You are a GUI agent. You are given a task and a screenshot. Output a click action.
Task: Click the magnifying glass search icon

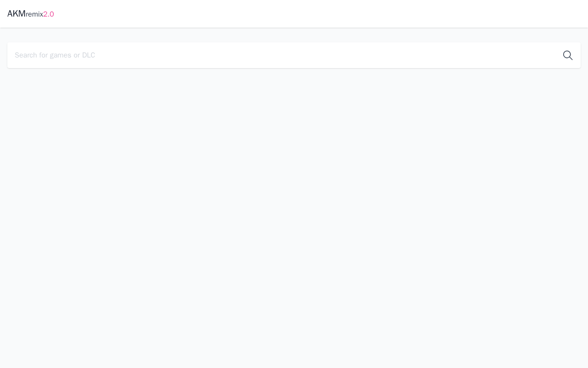pyautogui.click(x=568, y=55)
